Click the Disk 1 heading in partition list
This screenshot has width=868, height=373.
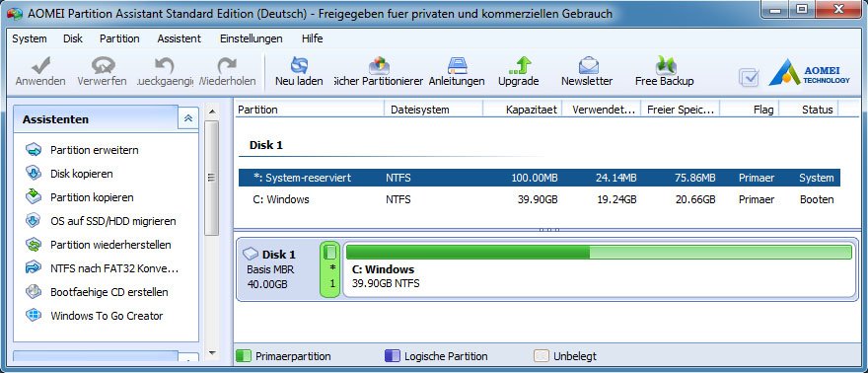point(266,145)
